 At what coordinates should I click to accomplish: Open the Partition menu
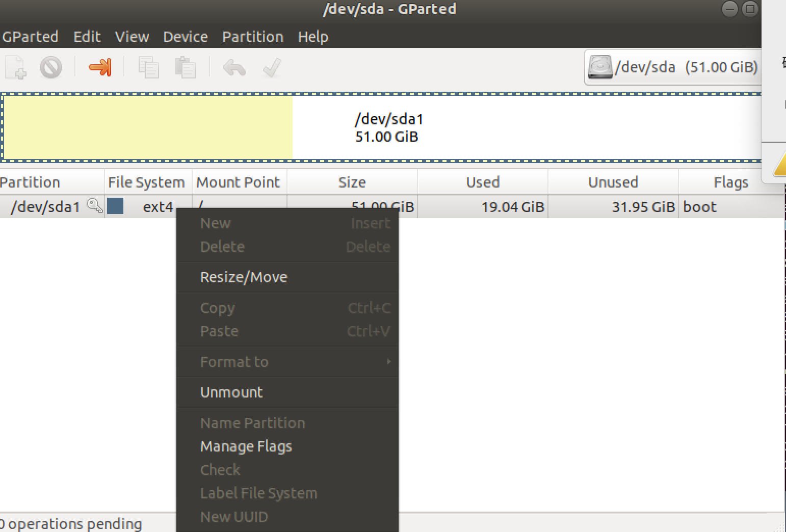(253, 37)
